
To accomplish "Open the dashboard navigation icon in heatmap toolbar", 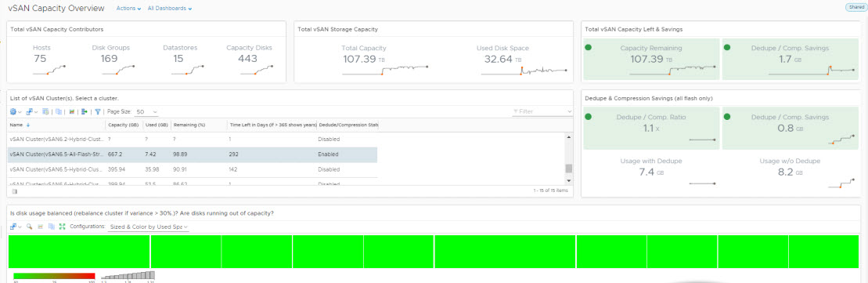I will click(16, 227).
